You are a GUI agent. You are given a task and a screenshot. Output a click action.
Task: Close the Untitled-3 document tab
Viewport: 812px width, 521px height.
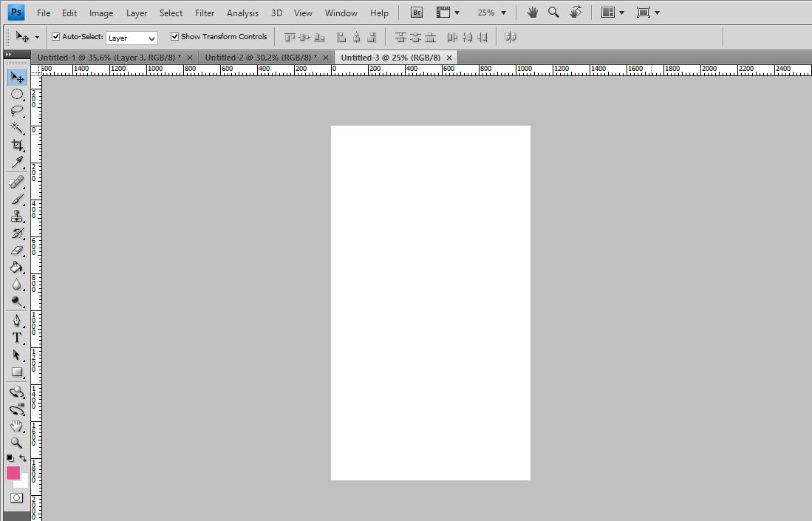point(449,58)
